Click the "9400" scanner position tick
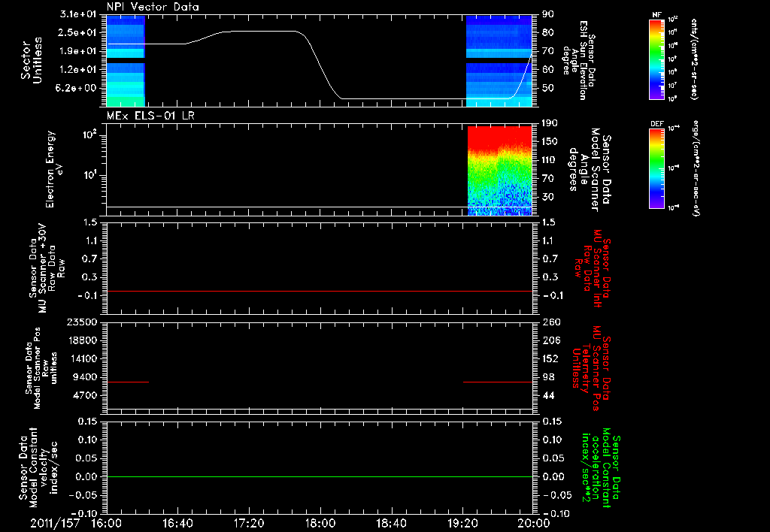770x532 pixels. coord(85,377)
